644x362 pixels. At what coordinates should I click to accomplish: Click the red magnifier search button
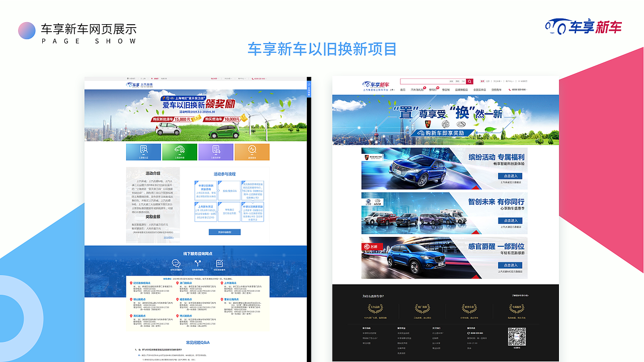click(469, 81)
